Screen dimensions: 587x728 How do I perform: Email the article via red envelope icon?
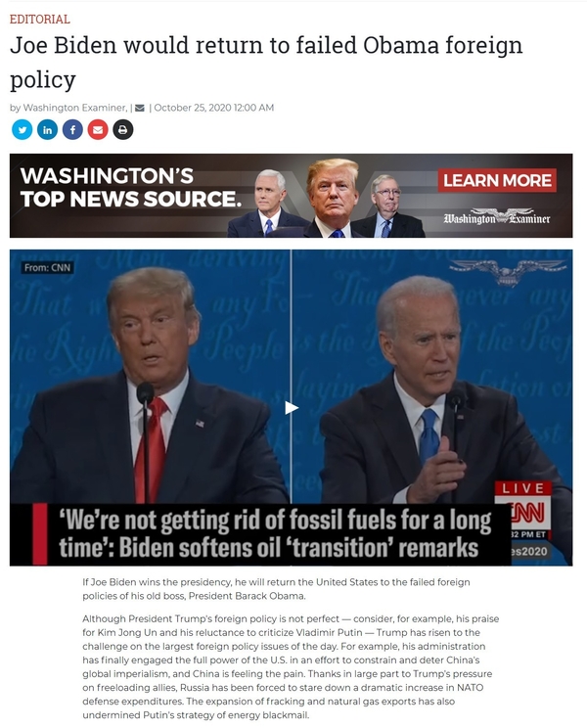pyautogui.click(x=98, y=129)
